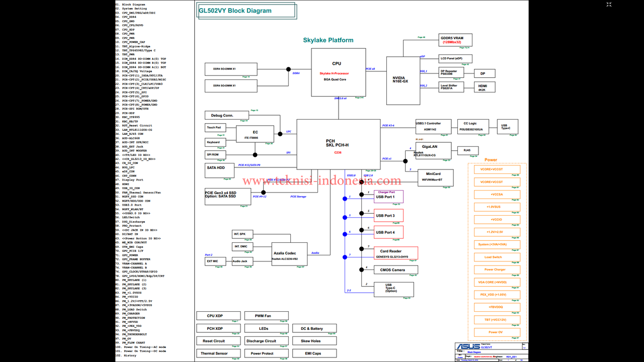Click the Skylake Platform heading
This screenshot has height=362, width=644.
pyautogui.click(x=328, y=40)
